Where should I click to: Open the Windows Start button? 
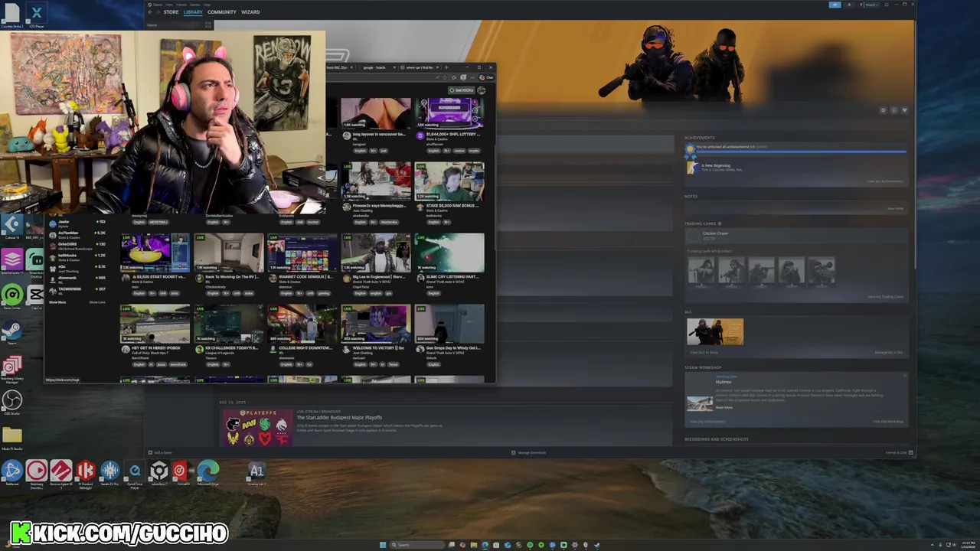[383, 545]
